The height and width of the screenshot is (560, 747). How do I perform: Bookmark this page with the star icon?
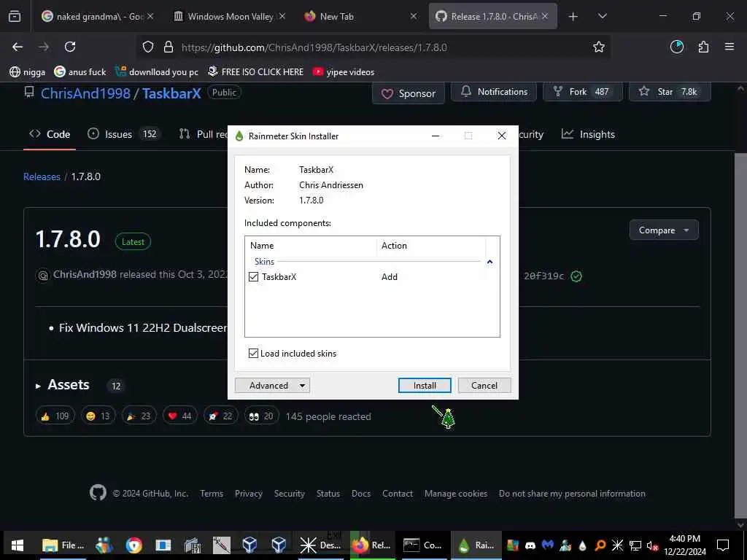tap(599, 47)
